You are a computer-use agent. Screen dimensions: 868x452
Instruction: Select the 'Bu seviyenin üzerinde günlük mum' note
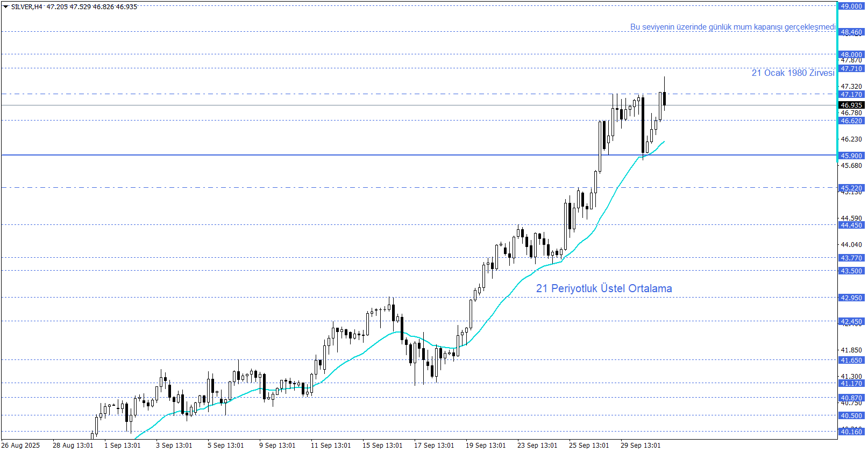pos(732,27)
